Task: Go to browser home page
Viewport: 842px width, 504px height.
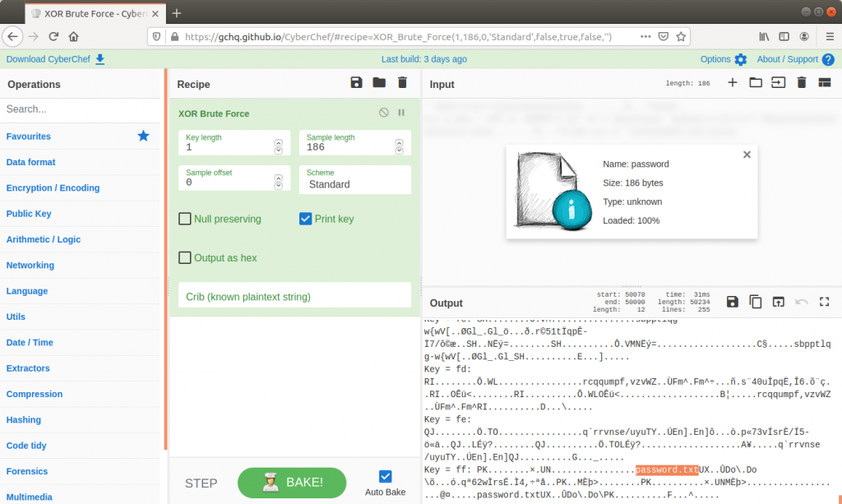Action: (x=73, y=36)
